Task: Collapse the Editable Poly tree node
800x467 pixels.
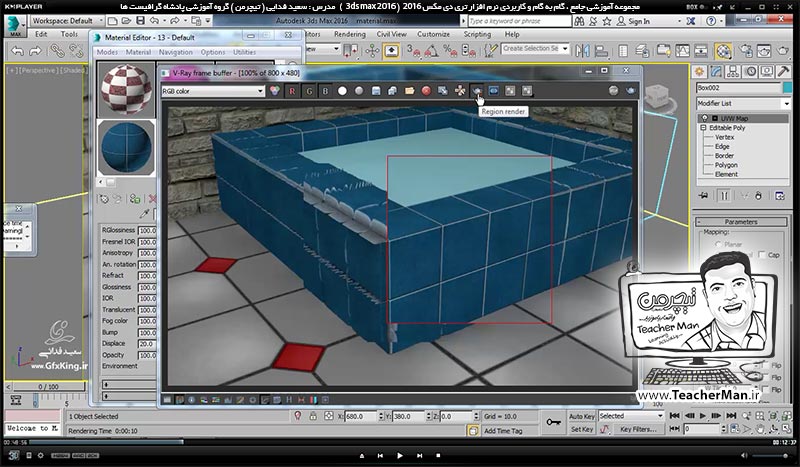Action: tap(703, 128)
